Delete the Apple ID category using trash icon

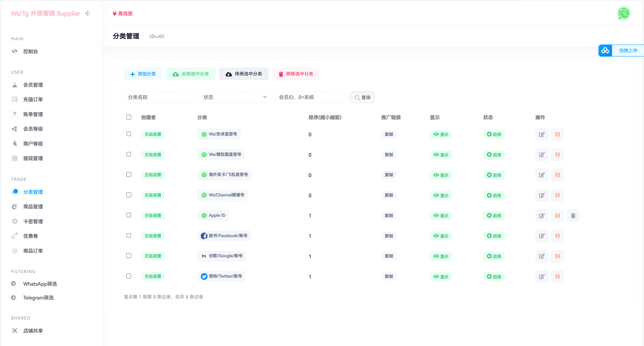(573, 215)
